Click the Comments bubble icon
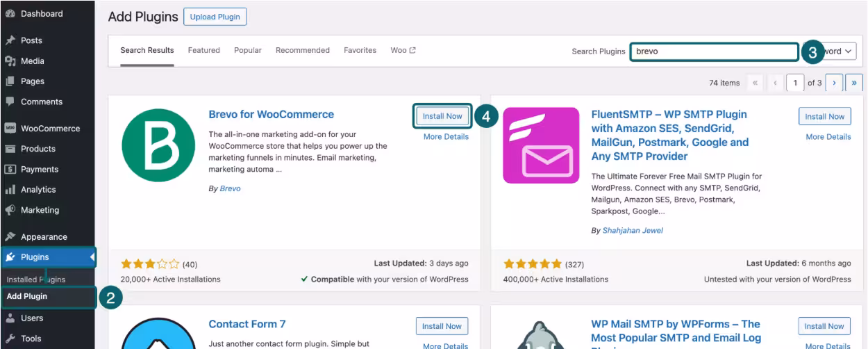 click(10, 102)
